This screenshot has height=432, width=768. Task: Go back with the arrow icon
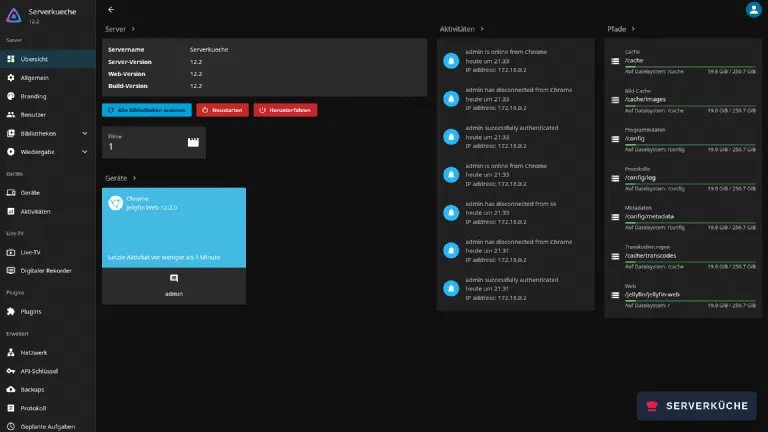pos(111,9)
